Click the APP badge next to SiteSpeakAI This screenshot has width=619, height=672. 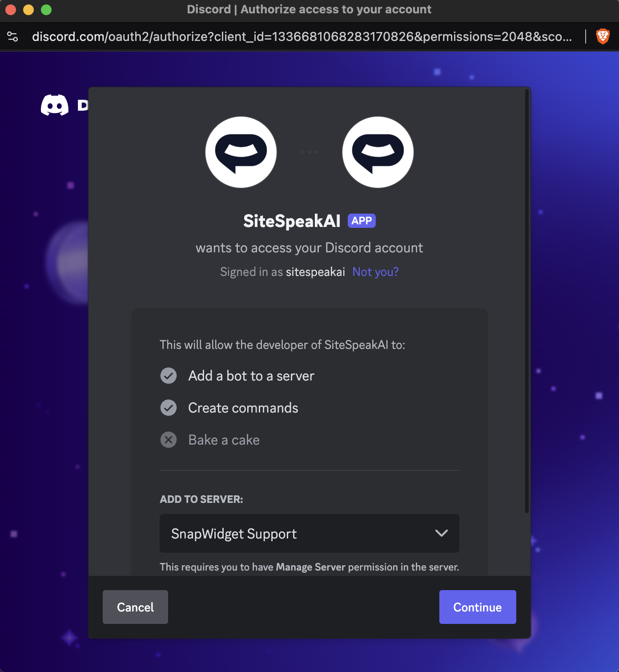pyautogui.click(x=362, y=221)
